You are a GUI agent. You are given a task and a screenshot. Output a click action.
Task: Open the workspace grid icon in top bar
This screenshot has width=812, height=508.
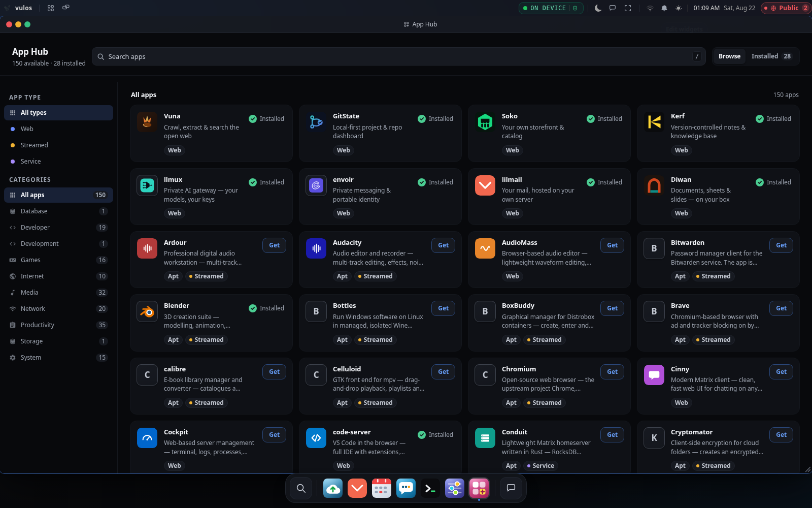51,8
